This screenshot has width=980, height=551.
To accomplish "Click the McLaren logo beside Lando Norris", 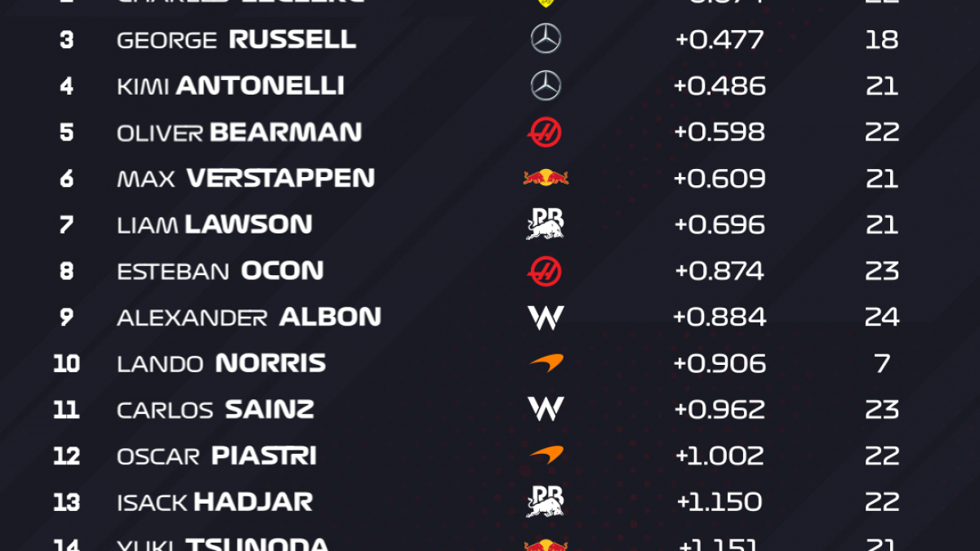I will click(x=546, y=363).
